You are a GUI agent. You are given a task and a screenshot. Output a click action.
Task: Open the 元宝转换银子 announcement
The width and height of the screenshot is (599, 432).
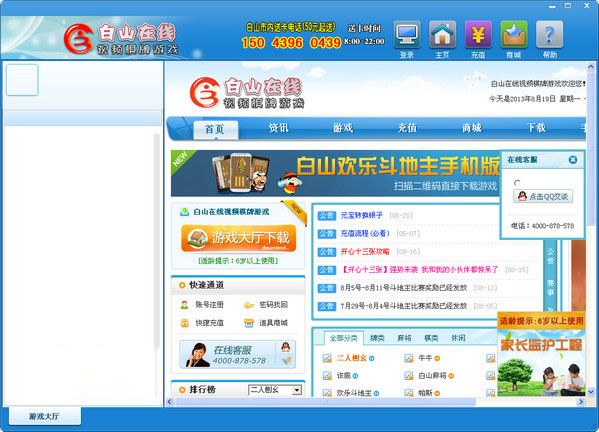(361, 215)
